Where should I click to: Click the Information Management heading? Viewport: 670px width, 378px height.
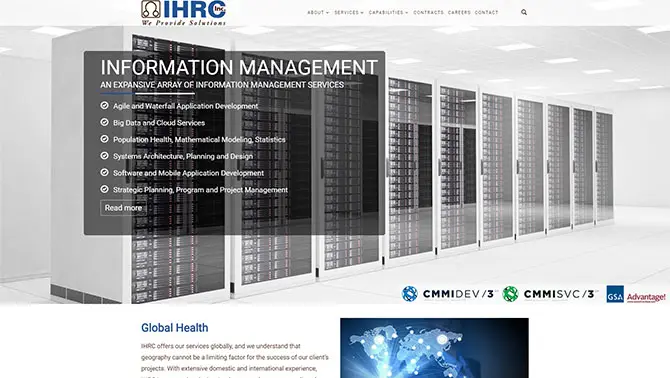pyautogui.click(x=239, y=67)
